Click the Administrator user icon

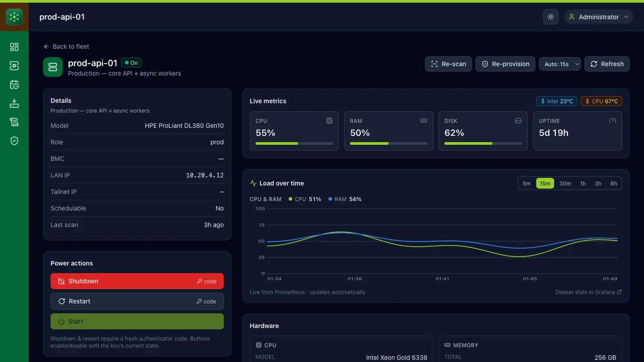click(572, 17)
